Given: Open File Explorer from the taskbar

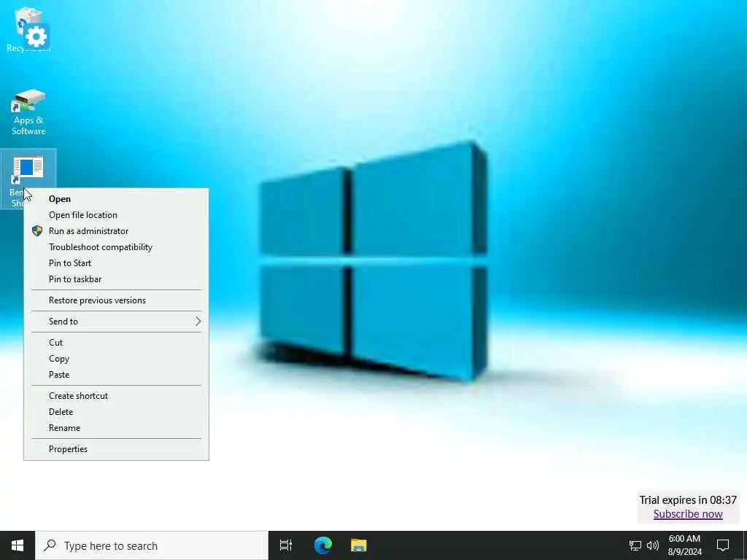Looking at the screenshot, I should [359, 545].
